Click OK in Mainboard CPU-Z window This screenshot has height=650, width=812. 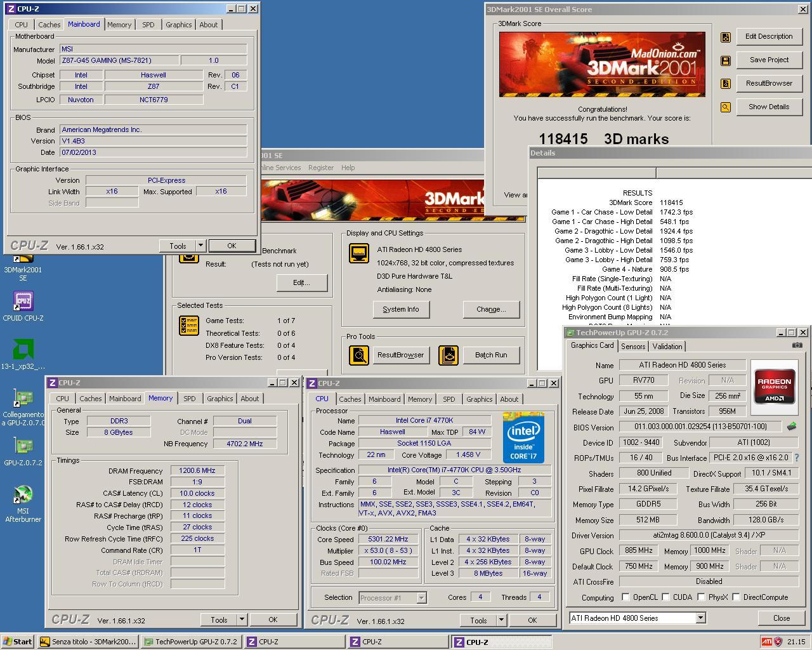pos(232,246)
